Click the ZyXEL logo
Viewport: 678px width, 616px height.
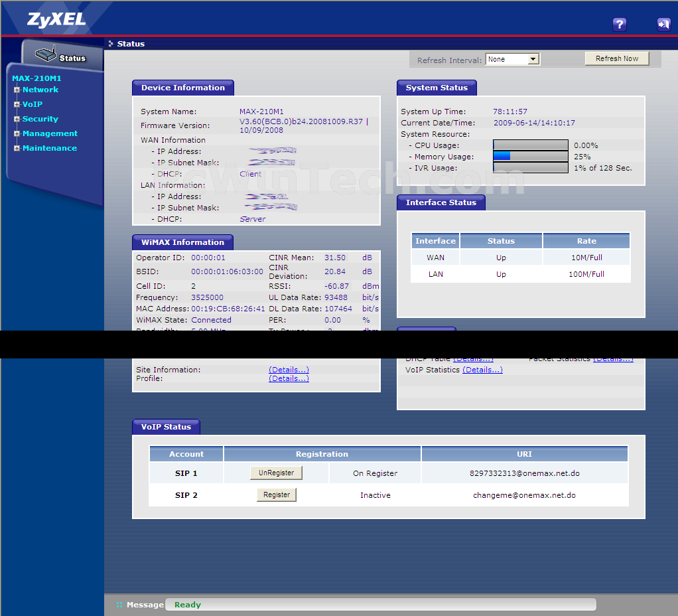coord(56,19)
